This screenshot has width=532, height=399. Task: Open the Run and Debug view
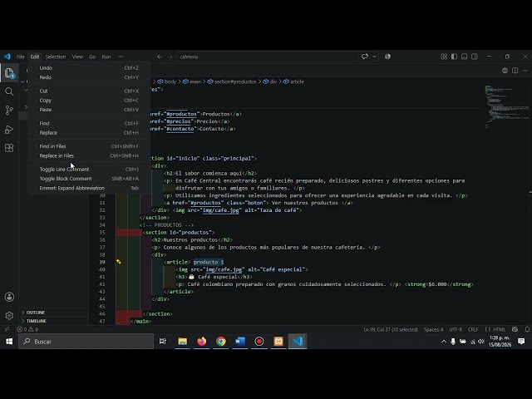[x=9, y=130]
